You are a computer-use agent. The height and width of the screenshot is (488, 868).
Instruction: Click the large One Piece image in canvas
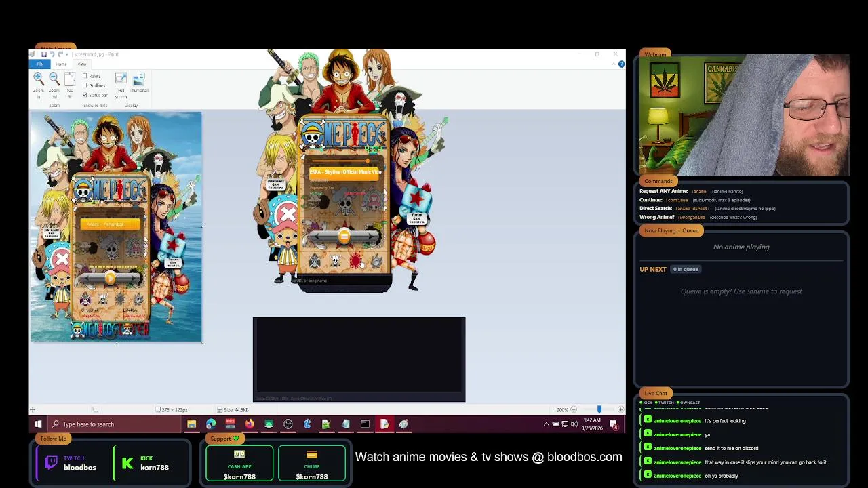click(116, 227)
